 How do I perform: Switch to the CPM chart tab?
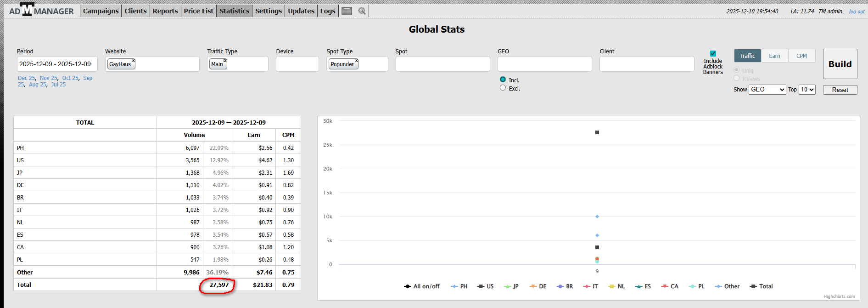click(x=801, y=56)
